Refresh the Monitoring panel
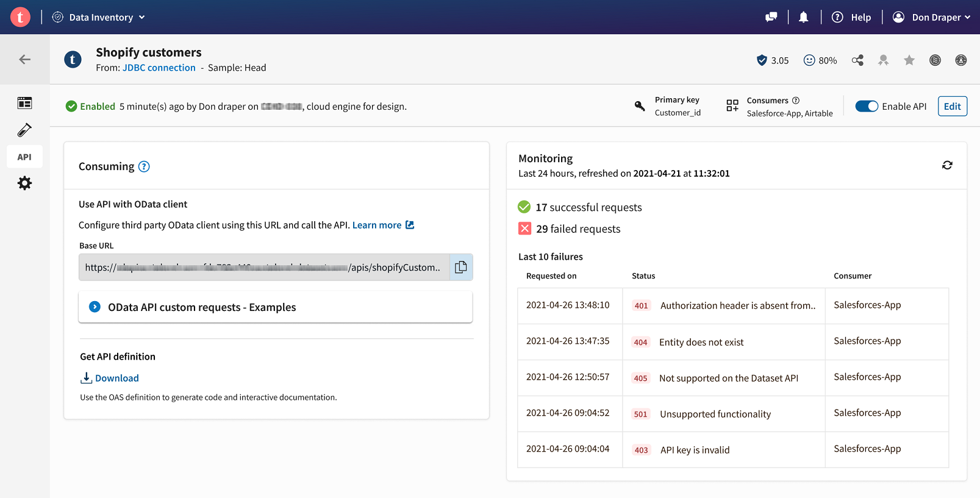 point(947,165)
